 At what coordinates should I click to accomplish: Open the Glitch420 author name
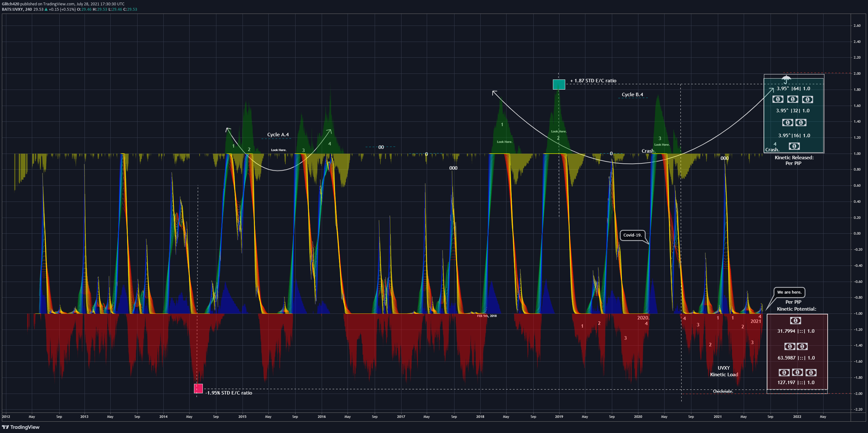10,4
